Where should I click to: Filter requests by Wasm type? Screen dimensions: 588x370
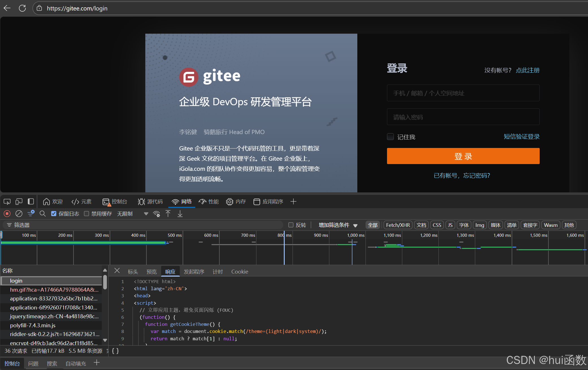(x=550, y=225)
